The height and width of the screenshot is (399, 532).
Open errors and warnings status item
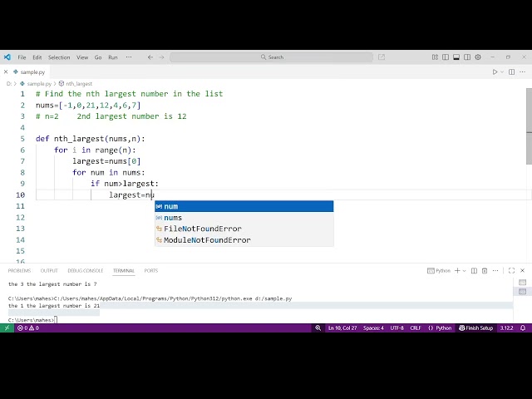click(28, 328)
